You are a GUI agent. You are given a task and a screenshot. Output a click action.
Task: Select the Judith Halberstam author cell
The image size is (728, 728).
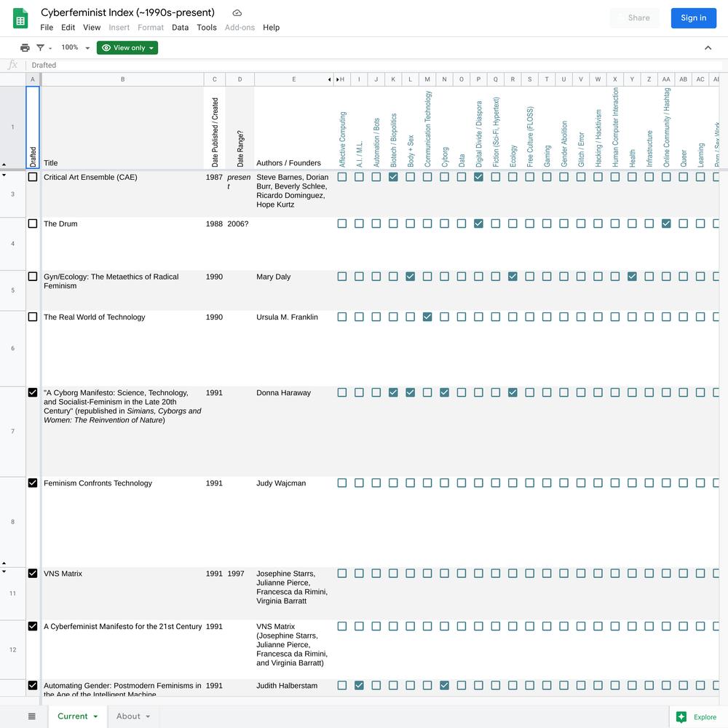pos(294,688)
